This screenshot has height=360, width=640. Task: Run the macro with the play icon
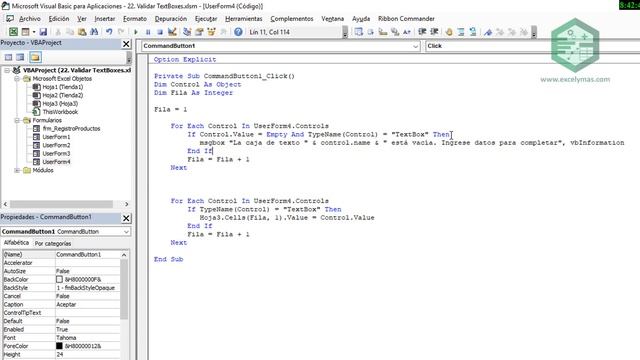(x=136, y=32)
